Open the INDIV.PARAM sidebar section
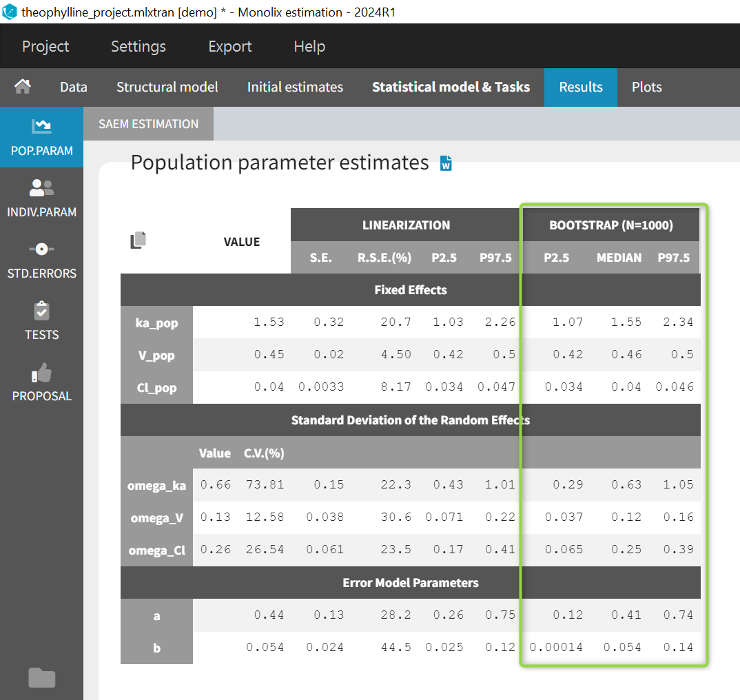This screenshot has width=740, height=700. tap(41, 198)
